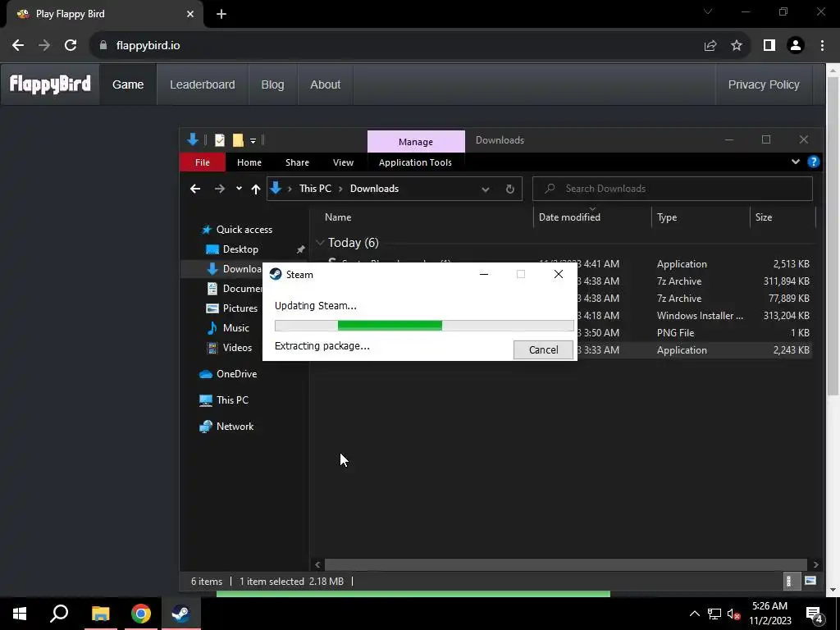Open recent locations dropdown
Screen dimensions: 840x630
[239, 189]
